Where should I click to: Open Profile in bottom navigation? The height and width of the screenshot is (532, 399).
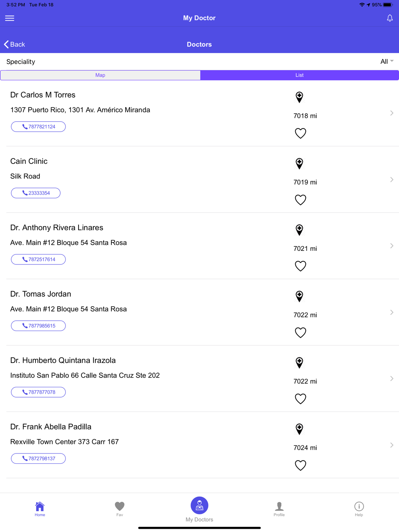point(279,508)
